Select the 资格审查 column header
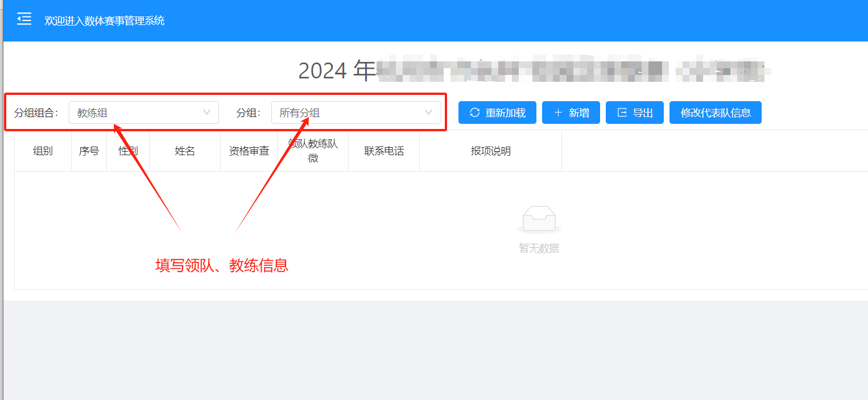 coord(249,151)
